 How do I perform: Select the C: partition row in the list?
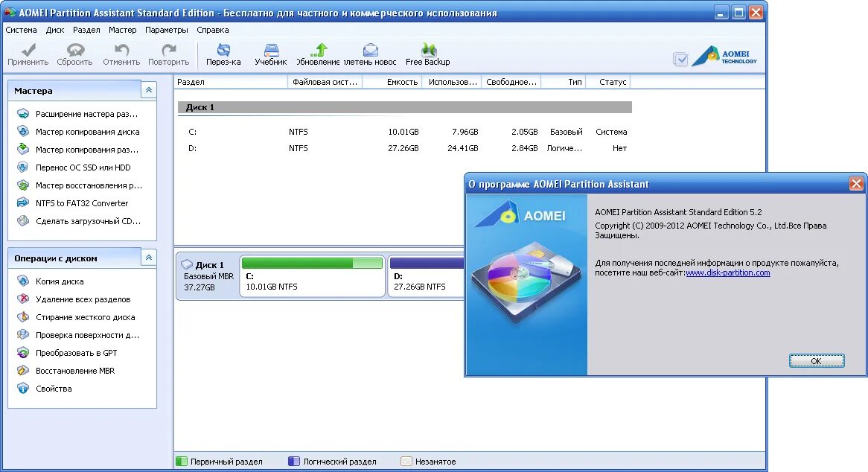click(405, 132)
